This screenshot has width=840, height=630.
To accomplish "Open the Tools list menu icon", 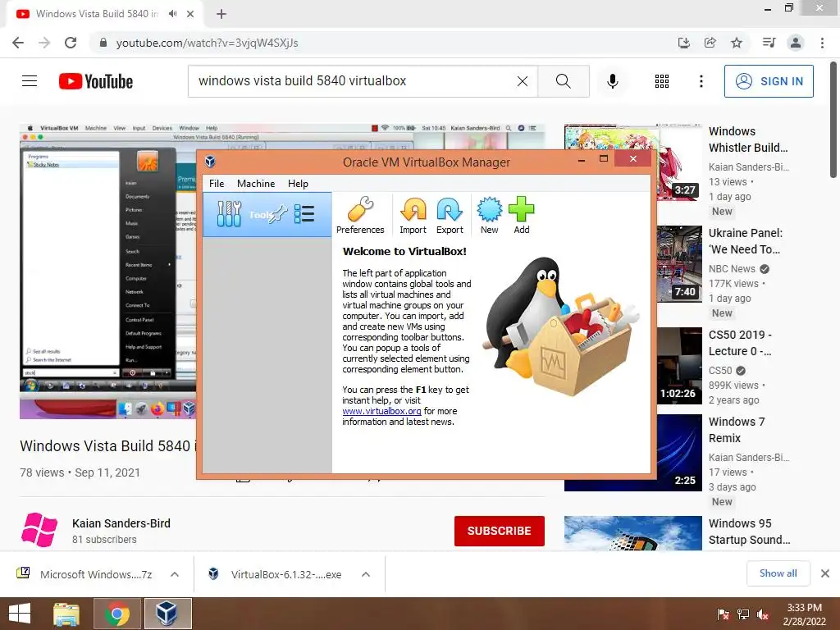I will pos(304,214).
